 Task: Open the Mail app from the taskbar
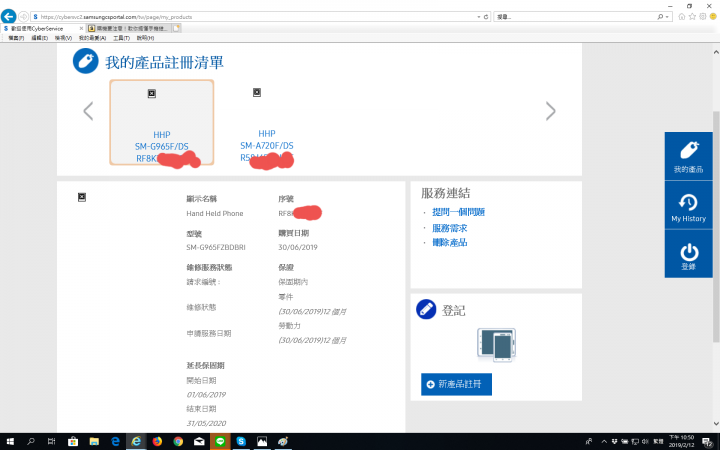[199, 442]
